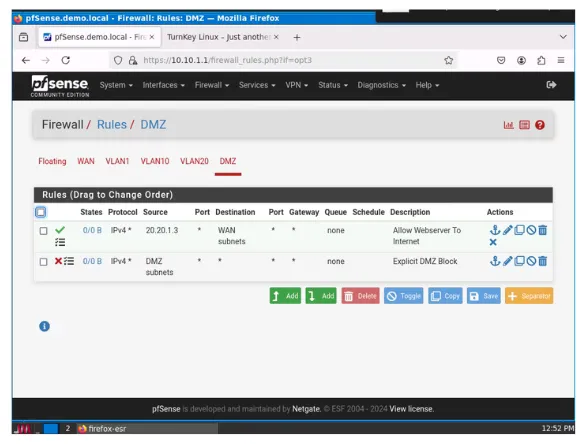587x444 pixels.
Task: Open the red help question icon
Action: [x=540, y=125]
